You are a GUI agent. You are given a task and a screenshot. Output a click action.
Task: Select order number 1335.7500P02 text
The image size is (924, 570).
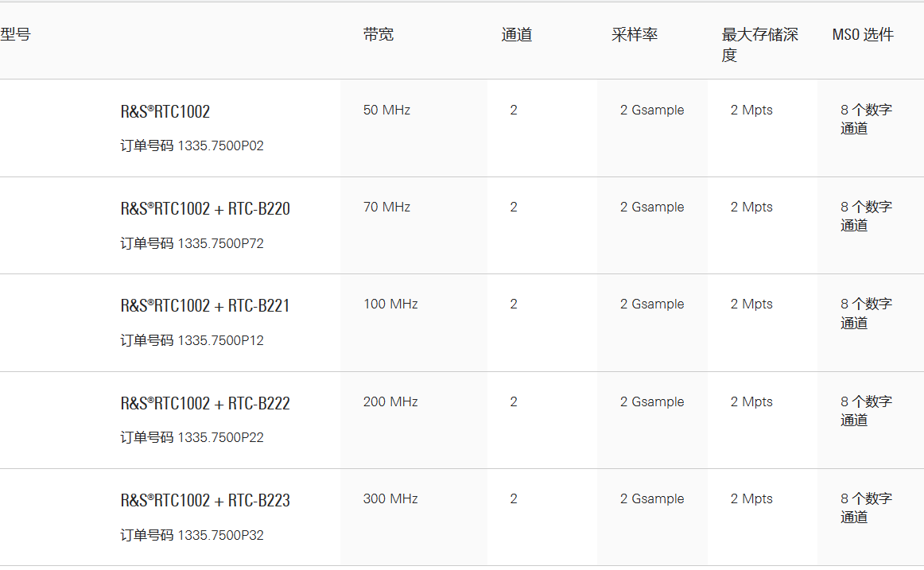(x=220, y=146)
